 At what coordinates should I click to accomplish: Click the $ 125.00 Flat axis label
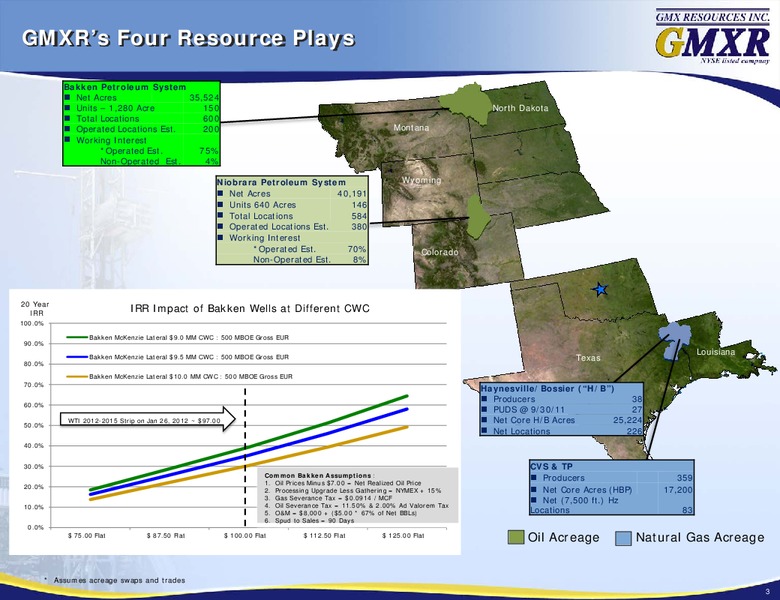pyautogui.click(x=403, y=536)
